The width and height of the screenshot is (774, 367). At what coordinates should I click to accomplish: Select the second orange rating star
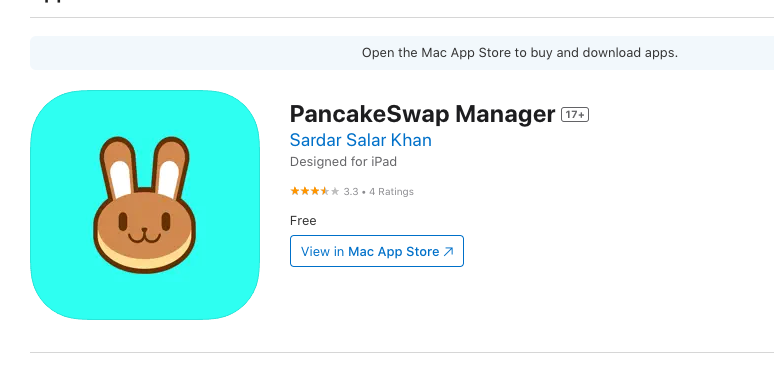click(305, 191)
